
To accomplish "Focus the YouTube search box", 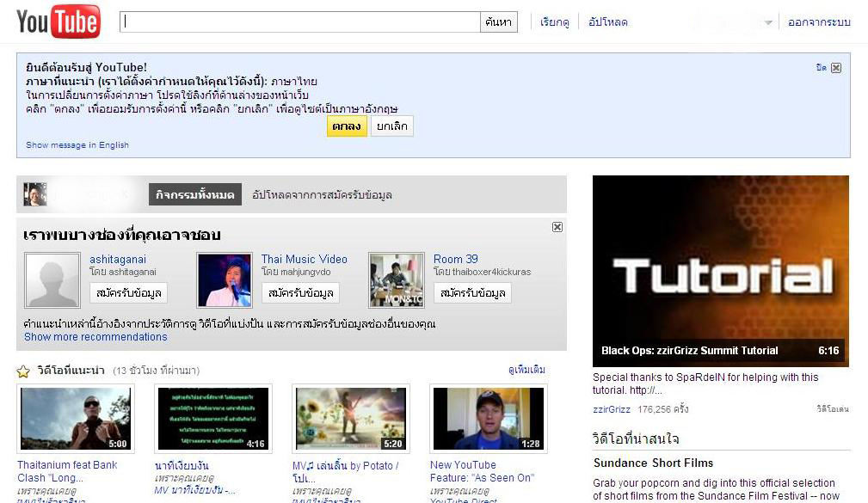I will point(299,22).
